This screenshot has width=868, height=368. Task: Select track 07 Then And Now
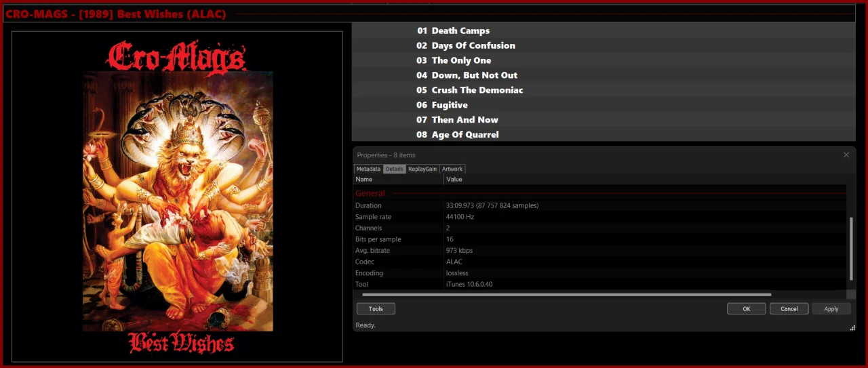pyautogui.click(x=604, y=120)
